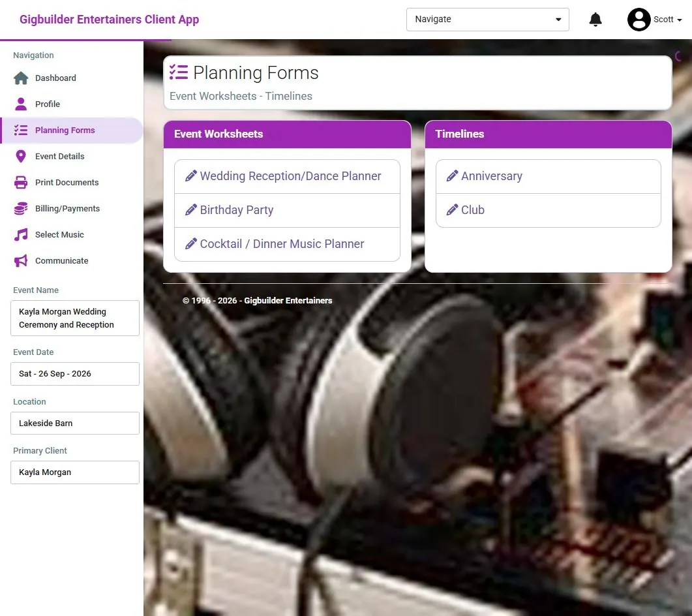This screenshot has height=616, width=692.
Task: Click the Event Name field
Action: pyautogui.click(x=75, y=318)
